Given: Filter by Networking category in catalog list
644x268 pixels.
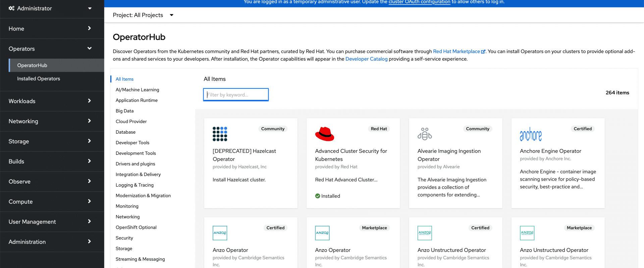Looking at the screenshot, I should pyautogui.click(x=127, y=217).
